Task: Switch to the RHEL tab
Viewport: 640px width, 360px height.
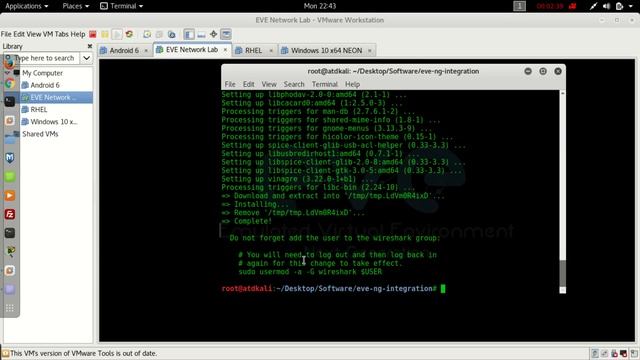Action: pos(253,50)
